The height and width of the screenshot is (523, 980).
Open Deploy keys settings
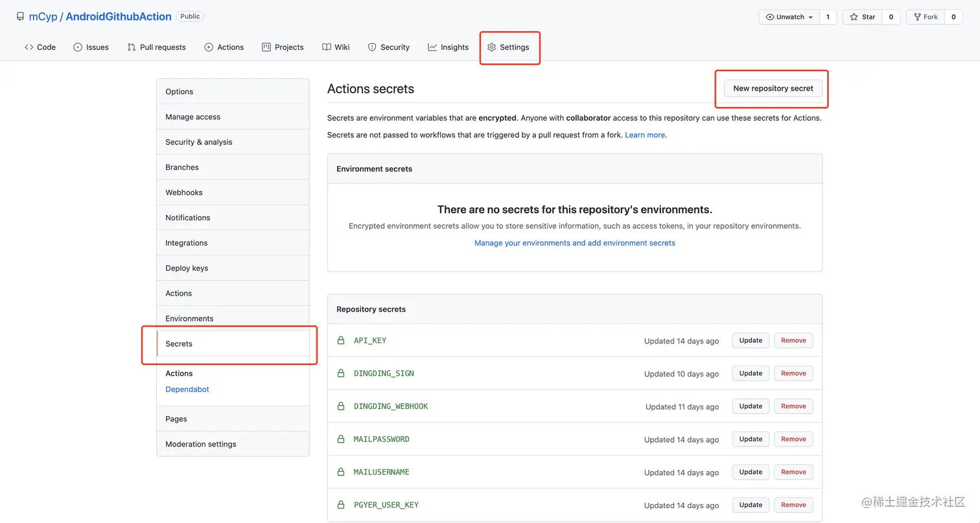233,268
